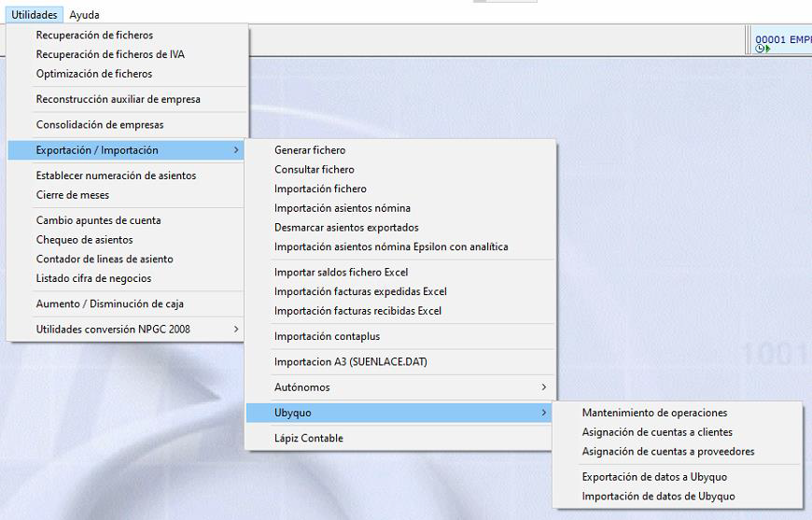Viewport: 812px width, 520px height.
Task: Choose Importación contaplus
Action: tap(399, 336)
